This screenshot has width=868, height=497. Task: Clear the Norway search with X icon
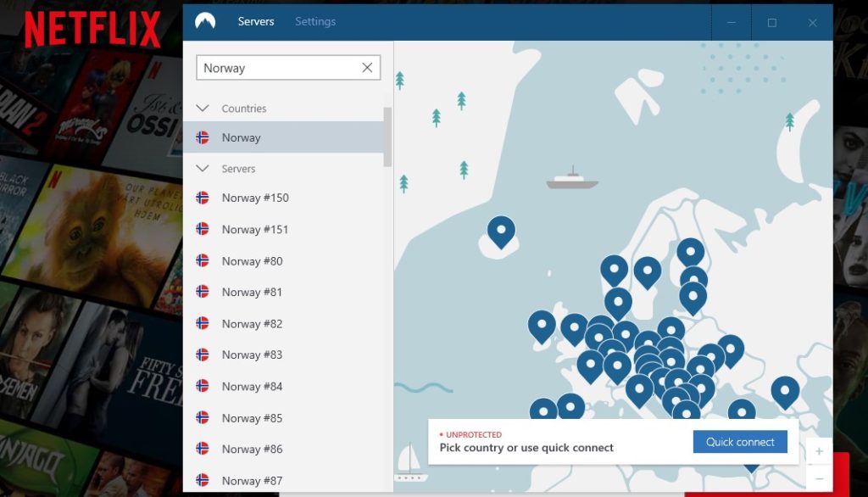point(367,68)
